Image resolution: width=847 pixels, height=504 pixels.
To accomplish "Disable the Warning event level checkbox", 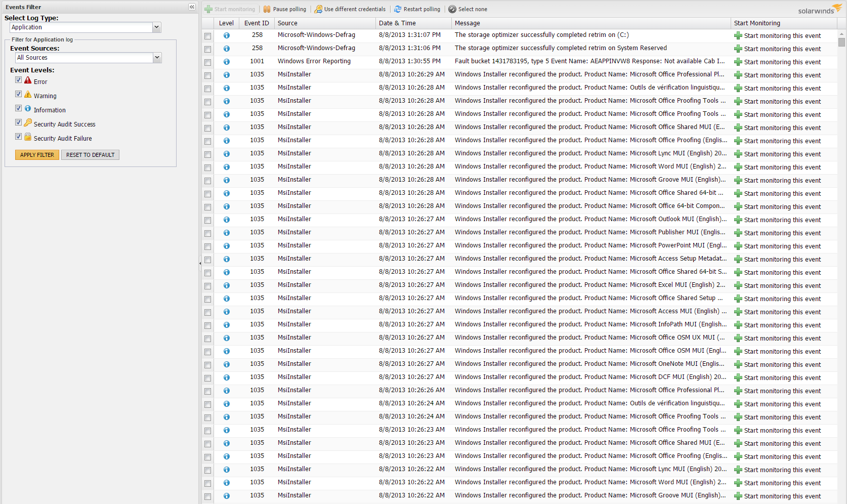I will (18, 94).
